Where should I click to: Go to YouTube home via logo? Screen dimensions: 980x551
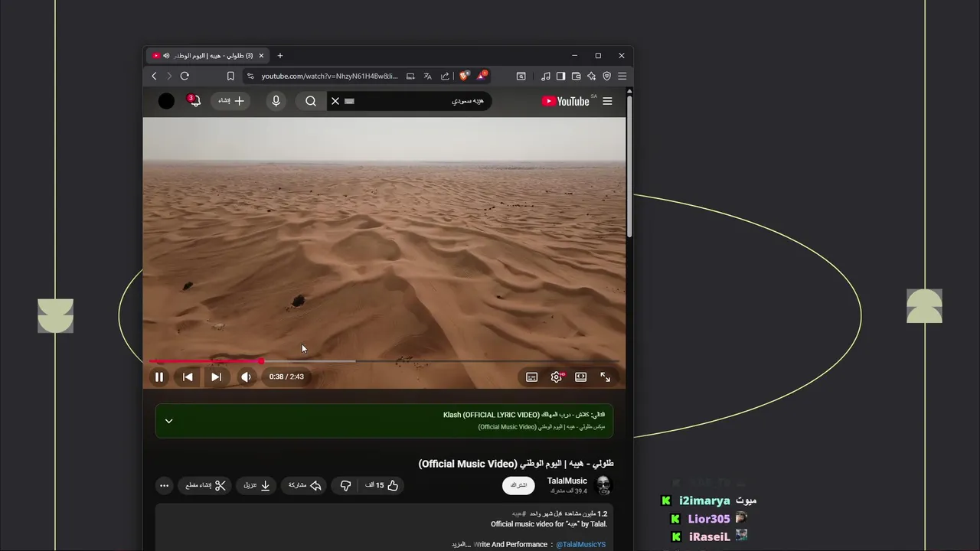[565, 101]
